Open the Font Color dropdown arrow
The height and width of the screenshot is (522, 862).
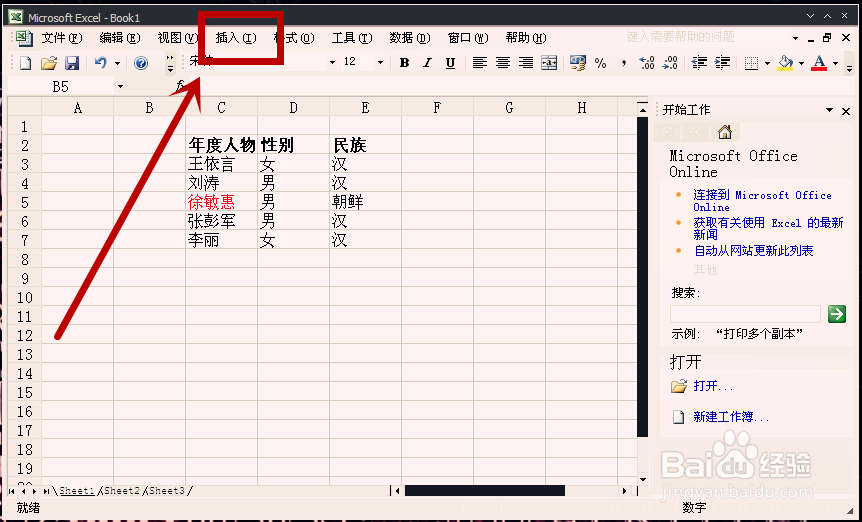pyautogui.click(x=835, y=63)
